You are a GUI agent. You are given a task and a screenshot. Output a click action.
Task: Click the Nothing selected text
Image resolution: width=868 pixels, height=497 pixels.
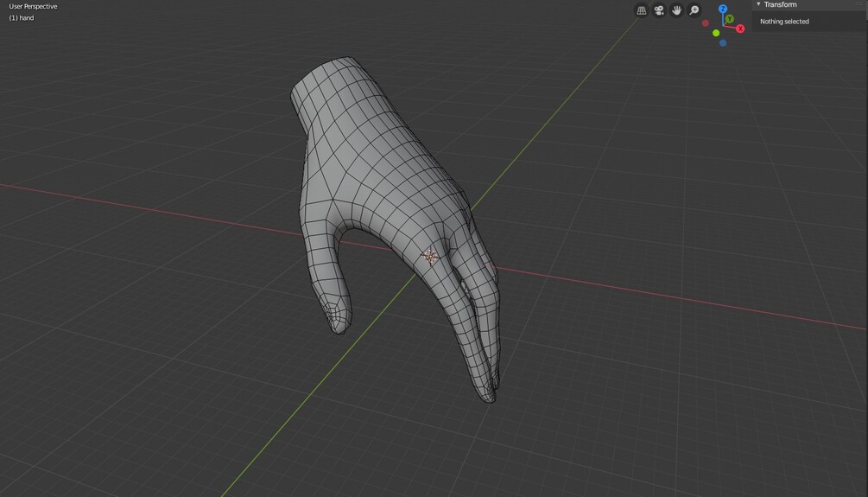tap(784, 22)
